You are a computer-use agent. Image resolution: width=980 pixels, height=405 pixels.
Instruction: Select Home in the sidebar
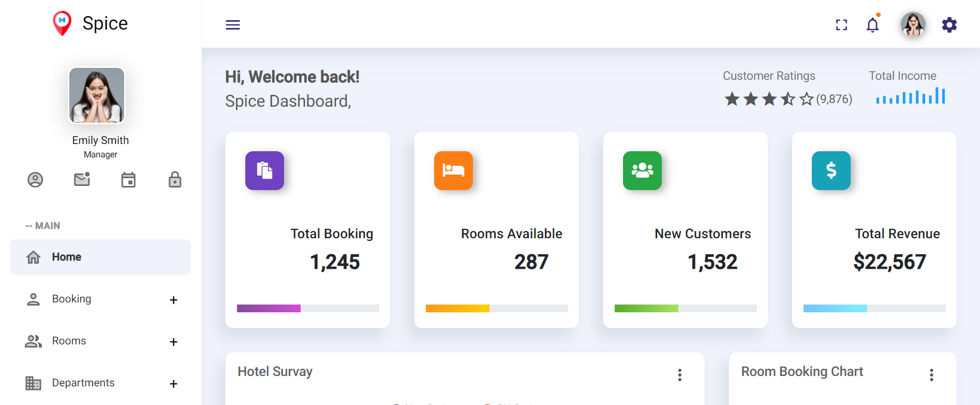click(x=100, y=257)
